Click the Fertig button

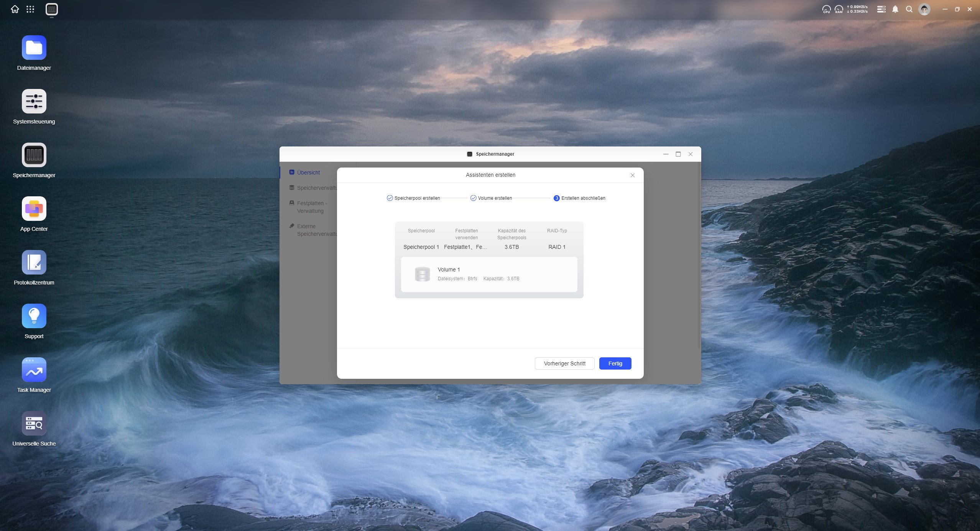615,363
